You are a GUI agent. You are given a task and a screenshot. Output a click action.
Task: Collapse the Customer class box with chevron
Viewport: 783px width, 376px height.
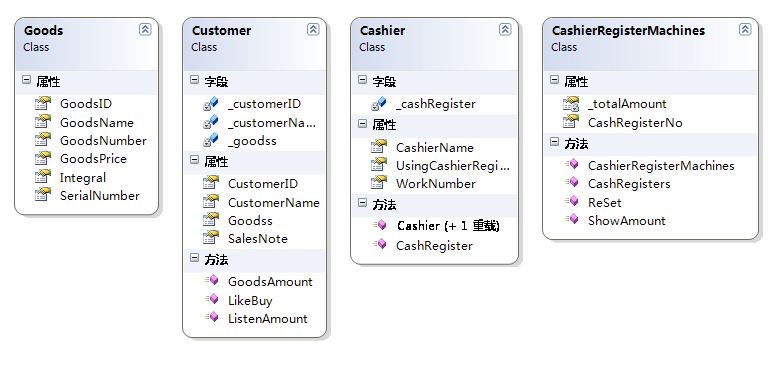(313, 29)
